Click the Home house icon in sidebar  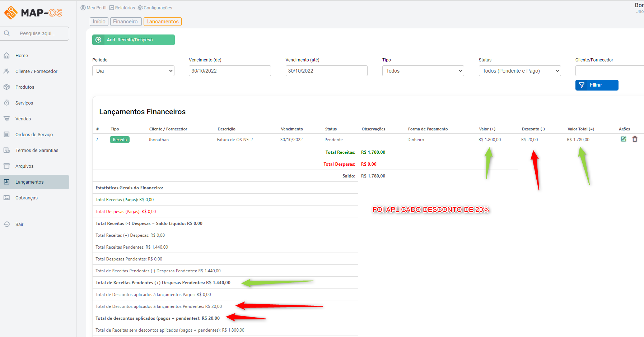tap(6, 55)
